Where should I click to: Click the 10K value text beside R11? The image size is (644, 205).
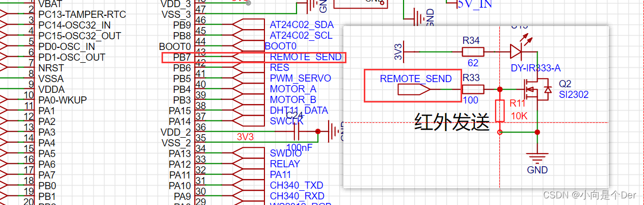coord(519,116)
